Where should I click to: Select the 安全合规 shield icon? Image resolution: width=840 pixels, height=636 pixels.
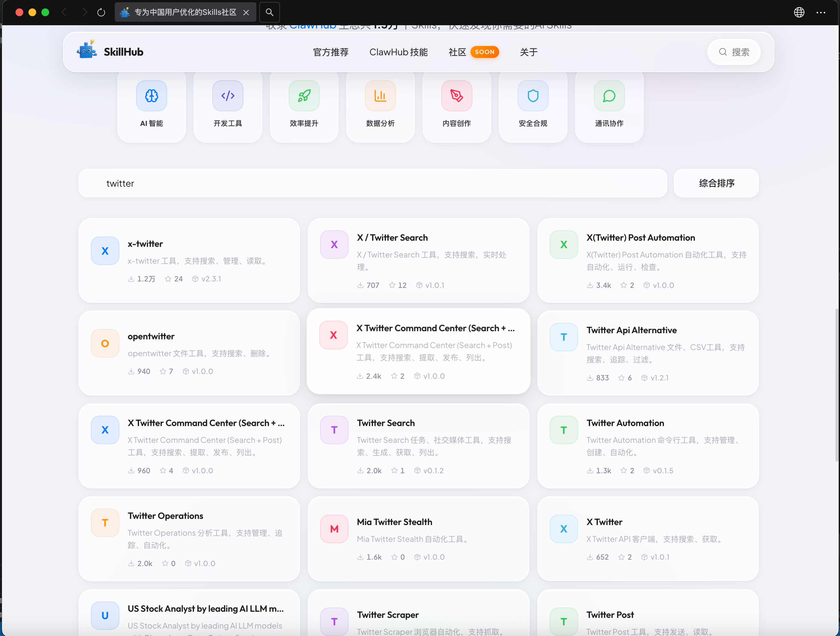point(533,96)
